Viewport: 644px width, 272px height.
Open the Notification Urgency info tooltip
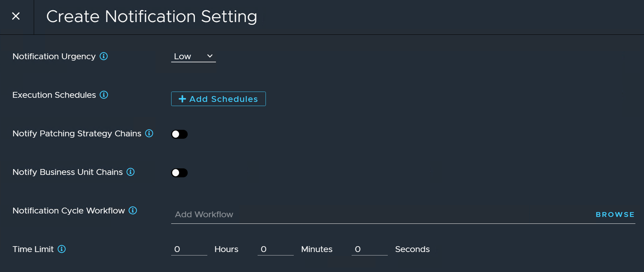click(x=104, y=56)
